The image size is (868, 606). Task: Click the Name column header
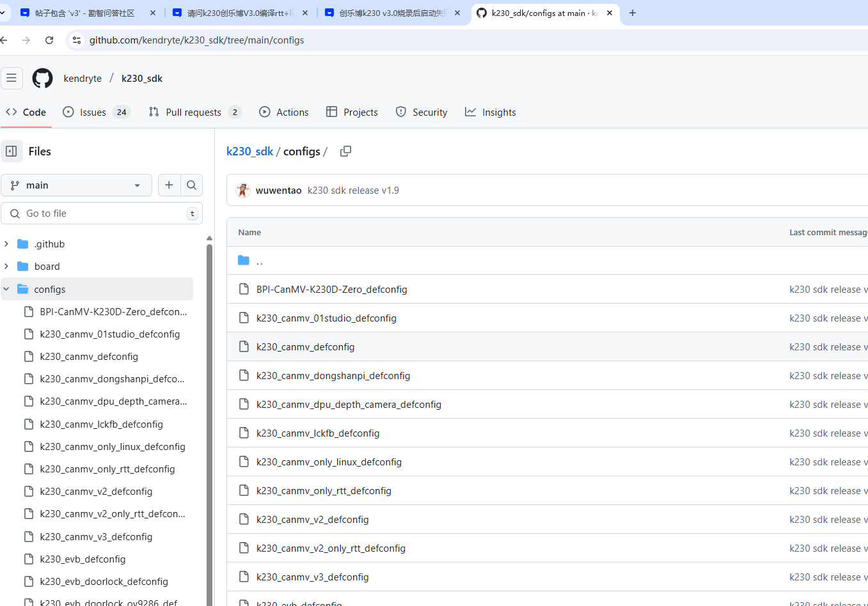coord(249,233)
